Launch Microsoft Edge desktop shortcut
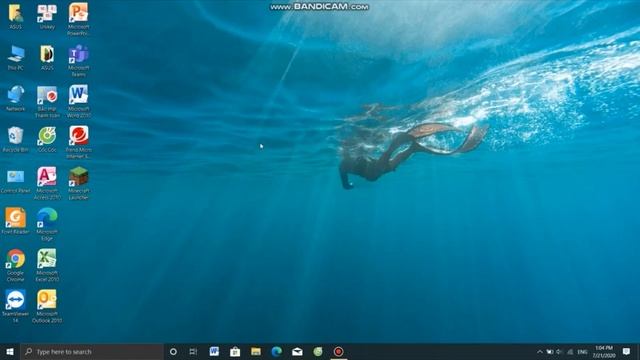 (47, 224)
